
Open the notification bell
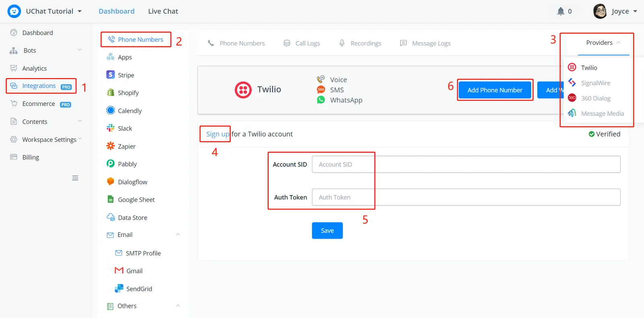tap(560, 11)
